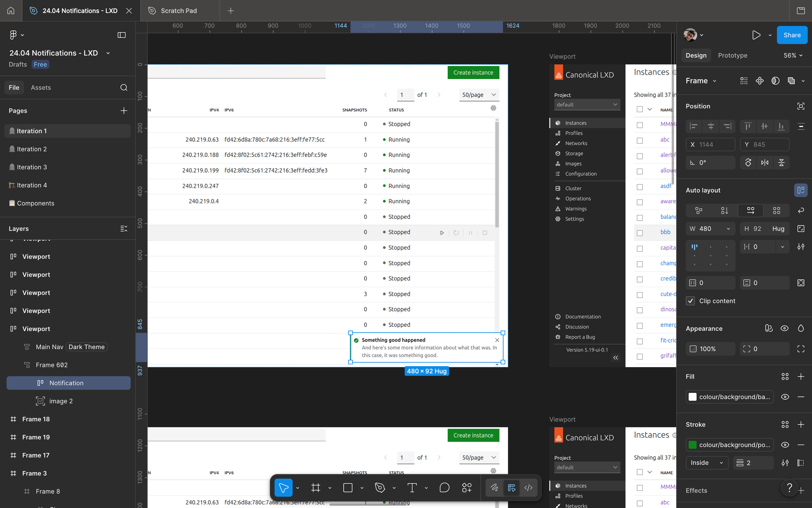Toggle Fill visibility eye icon

coord(785,397)
